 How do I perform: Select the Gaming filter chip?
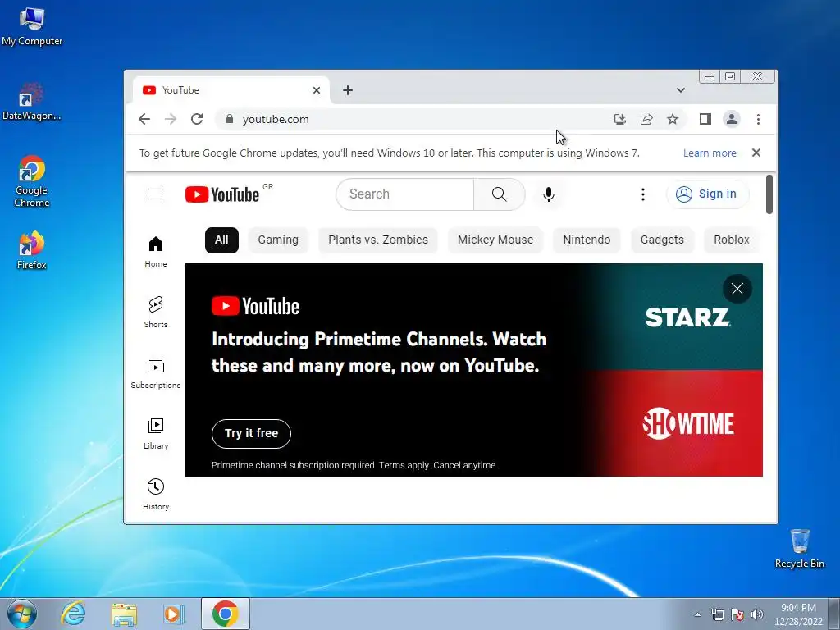(x=278, y=240)
